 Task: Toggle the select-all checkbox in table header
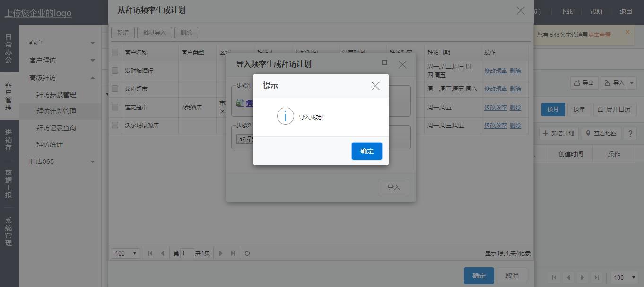[x=115, y=52]
